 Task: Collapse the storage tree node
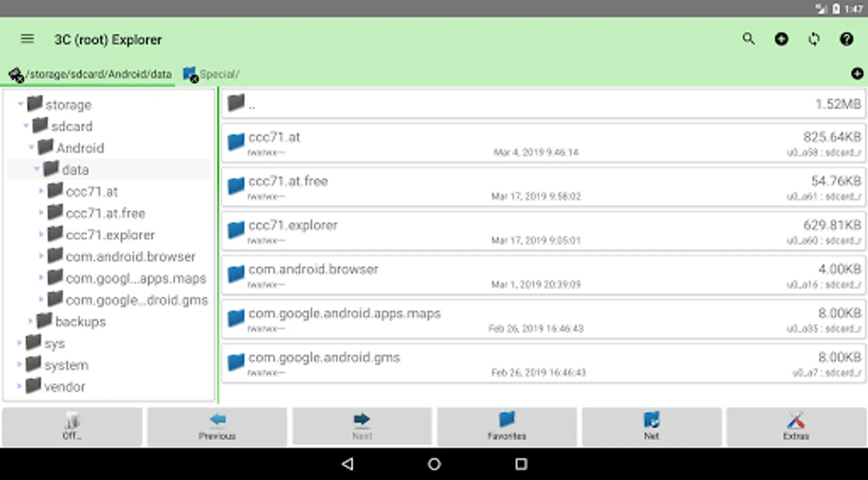[20, 104]
